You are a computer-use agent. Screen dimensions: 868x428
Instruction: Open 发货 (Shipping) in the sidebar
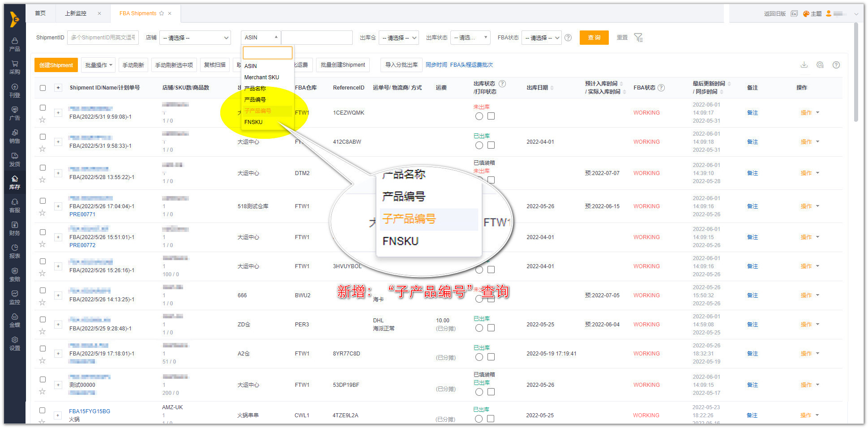(15, 159)
